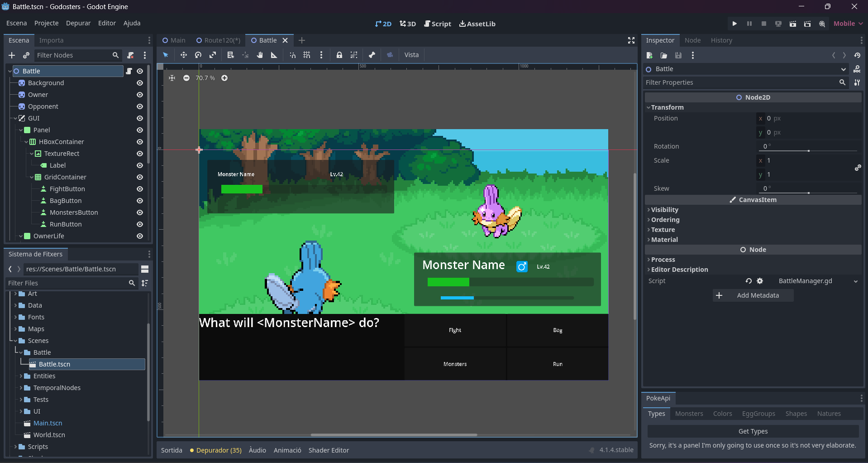Open the BattleManager.gd script dropdown
The width and height of the screenshot is (868, 463).
point(855,281)
